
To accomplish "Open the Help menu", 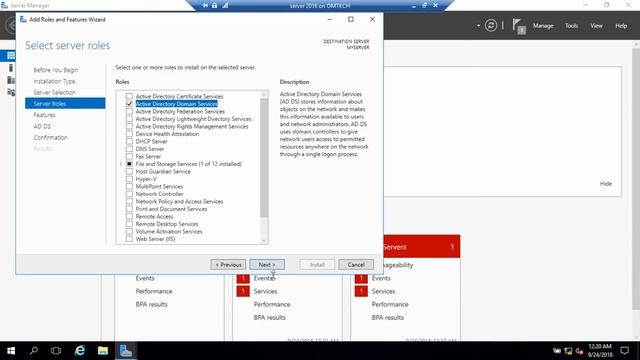I will point(621,26).
